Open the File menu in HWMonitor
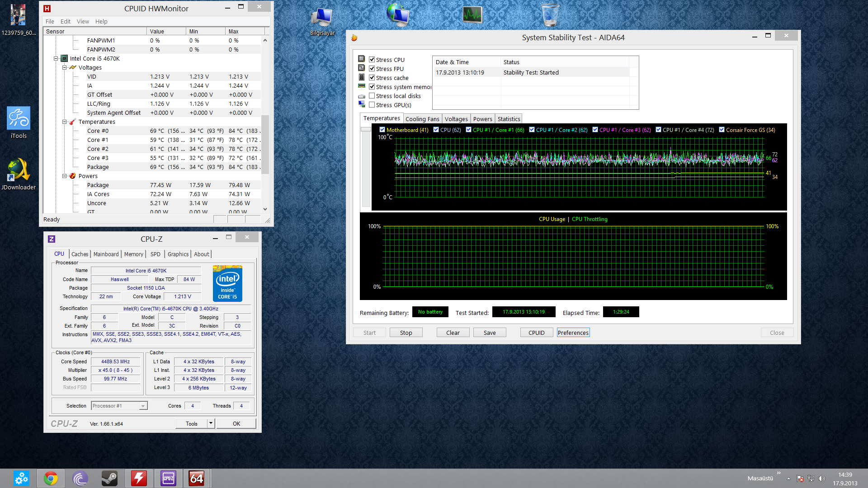 click(50, 21)
